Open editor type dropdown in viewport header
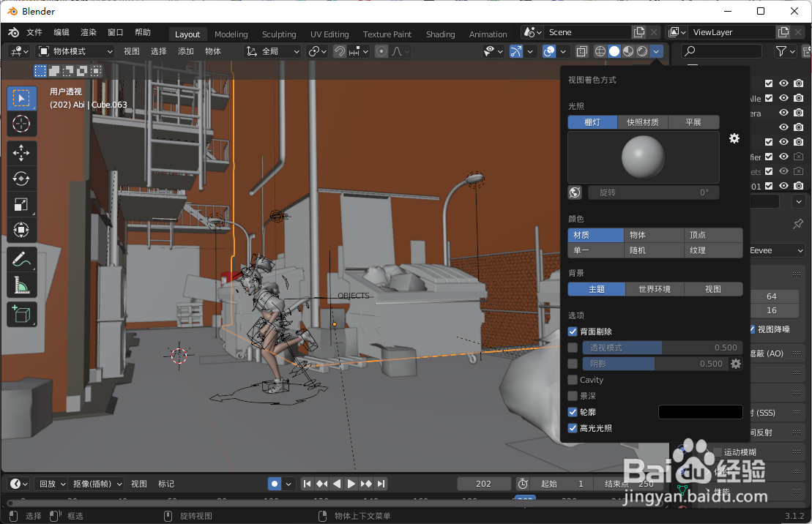The width and height of the screenshot is (812, 524). coord(20,51)
